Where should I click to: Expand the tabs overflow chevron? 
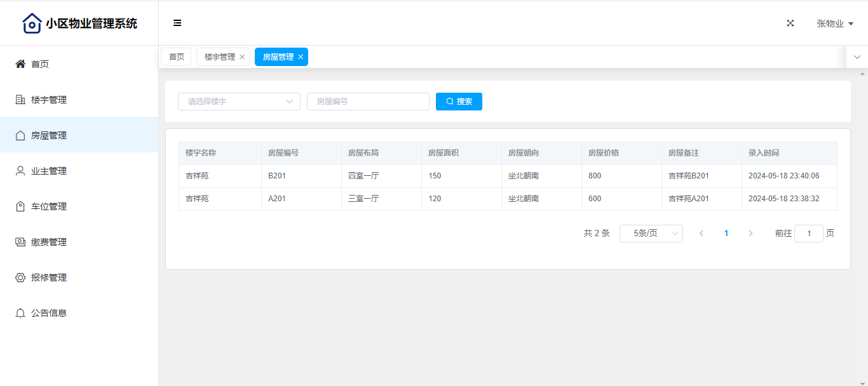(x=857, y=57)
